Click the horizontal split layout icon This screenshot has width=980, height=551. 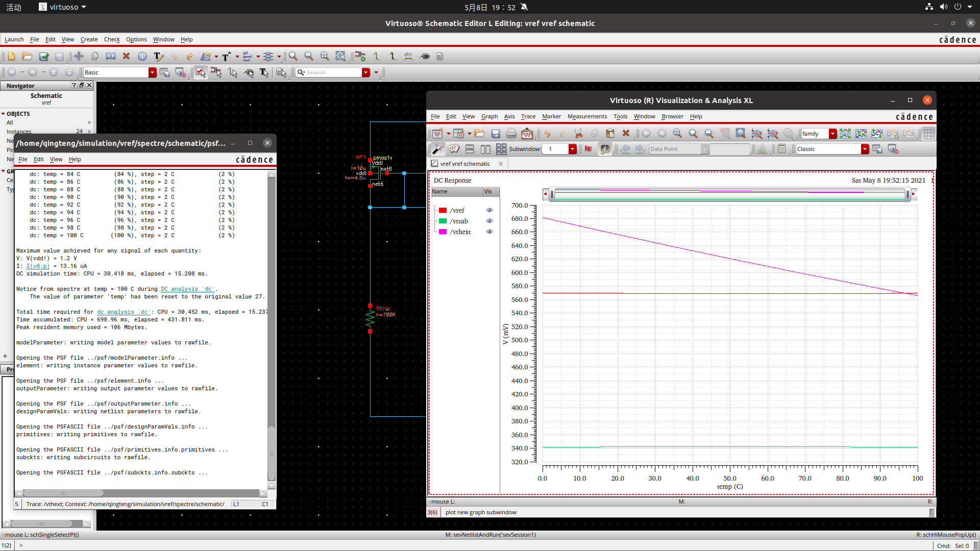click(x=470, y=149)
